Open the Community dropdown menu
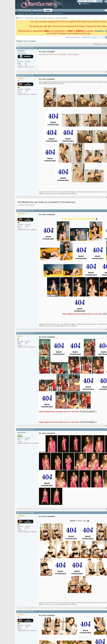This screenshot has height=644, width=107. (x=39, y=13)
